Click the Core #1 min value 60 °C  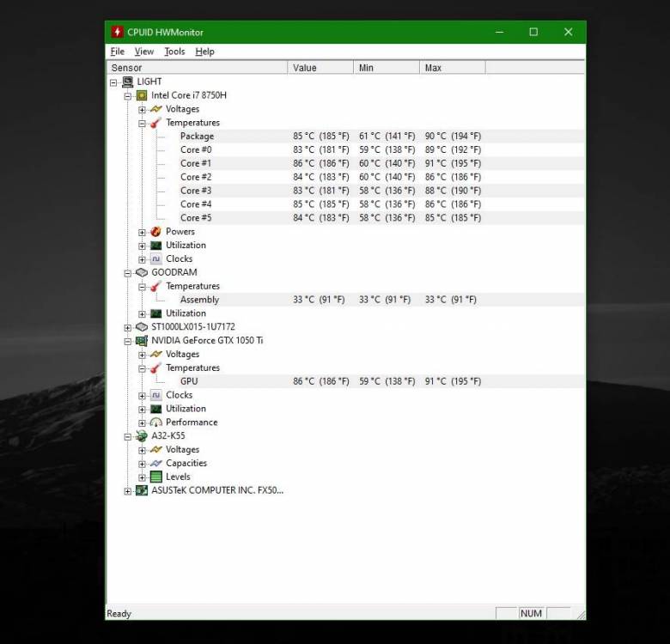(x=387, y=163)
